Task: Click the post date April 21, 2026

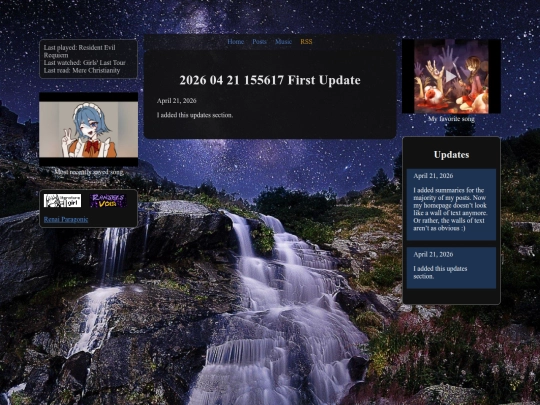Action: (177, 101)
